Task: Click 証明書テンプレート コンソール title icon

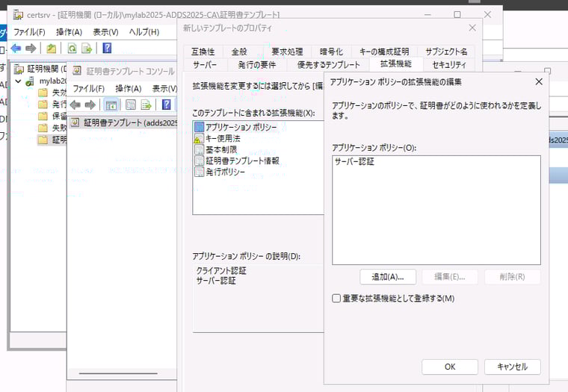Action: click(77, 71)
